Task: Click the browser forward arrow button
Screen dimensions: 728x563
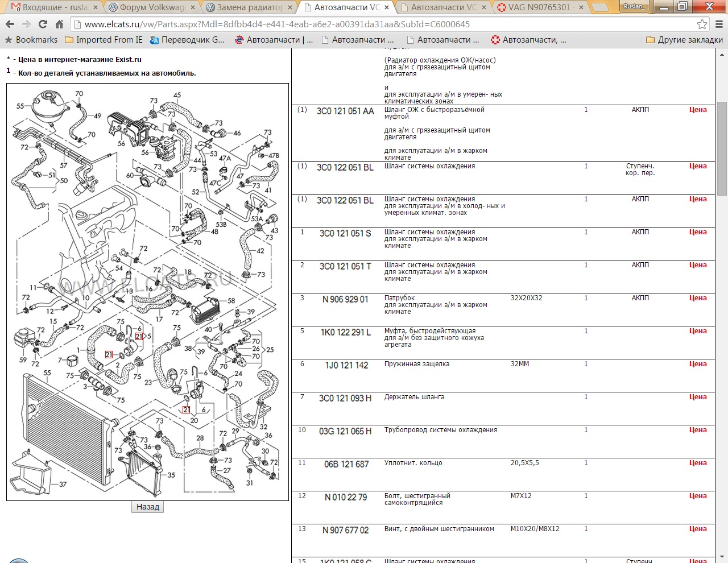Action: pyautogui.click(x=26, y=24)
